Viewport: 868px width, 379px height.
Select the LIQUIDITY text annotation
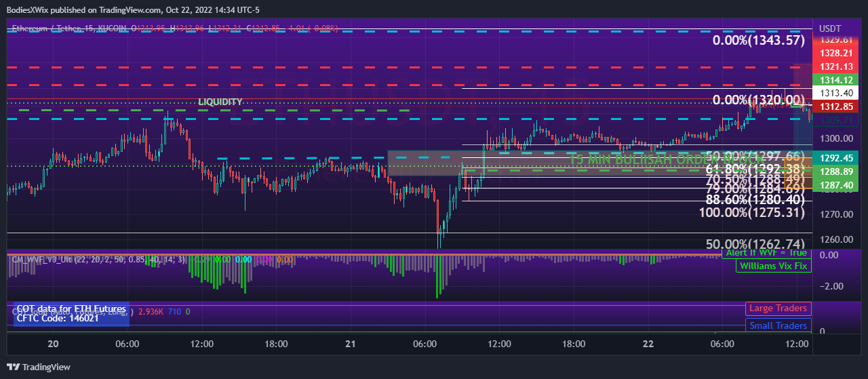pos(220,102)
